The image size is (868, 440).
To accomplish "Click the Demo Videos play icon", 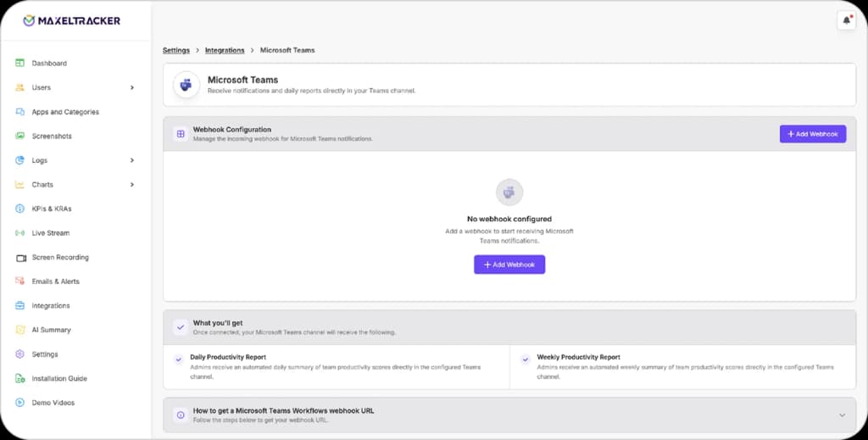I will 20,403.
